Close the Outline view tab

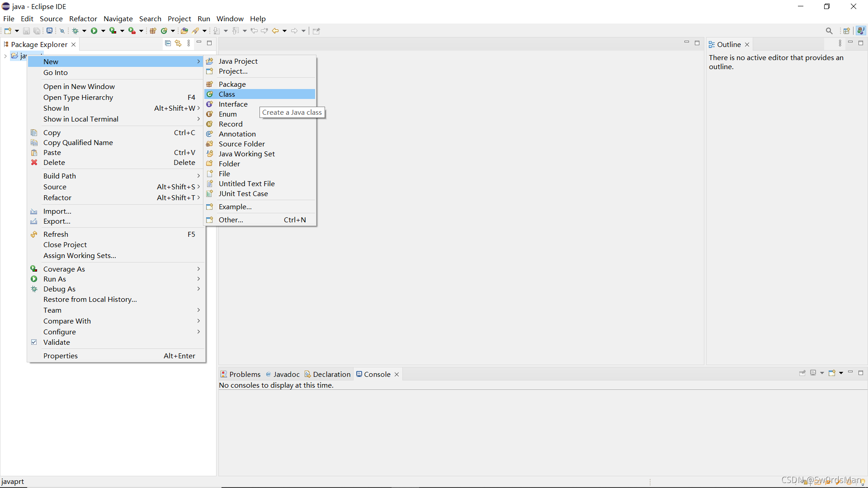[747, 45]
